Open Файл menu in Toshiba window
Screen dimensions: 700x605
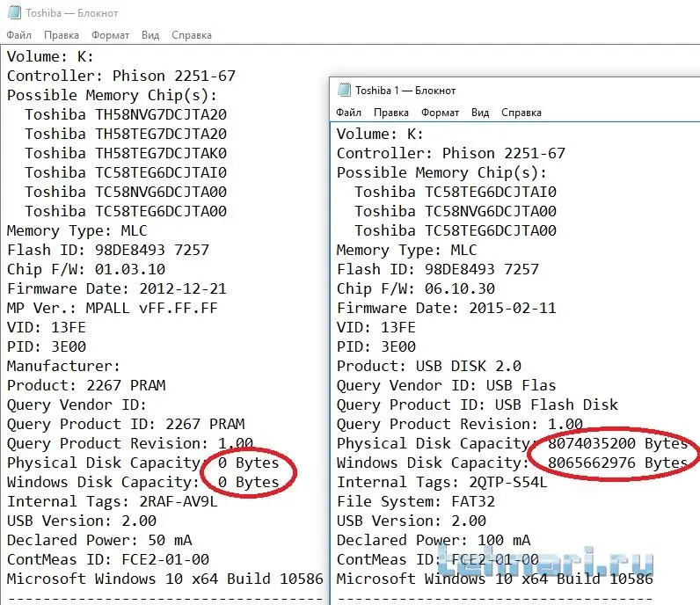[18, 35]
